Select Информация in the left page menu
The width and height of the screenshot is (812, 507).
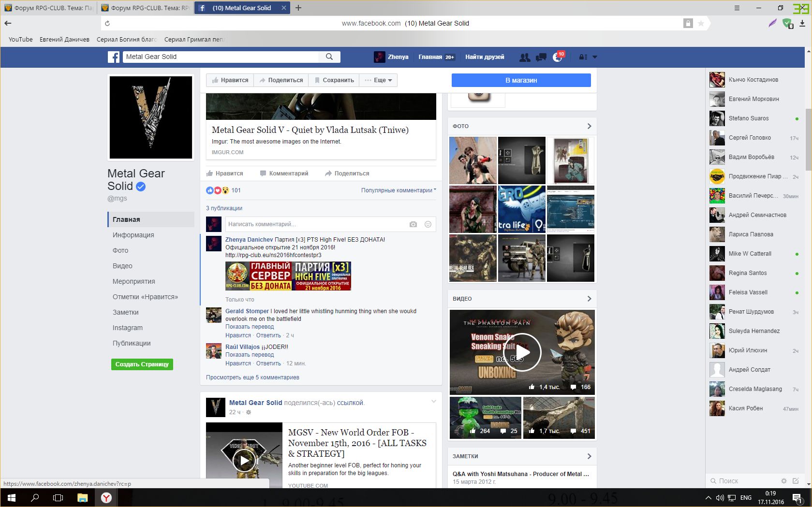point(133,235)
